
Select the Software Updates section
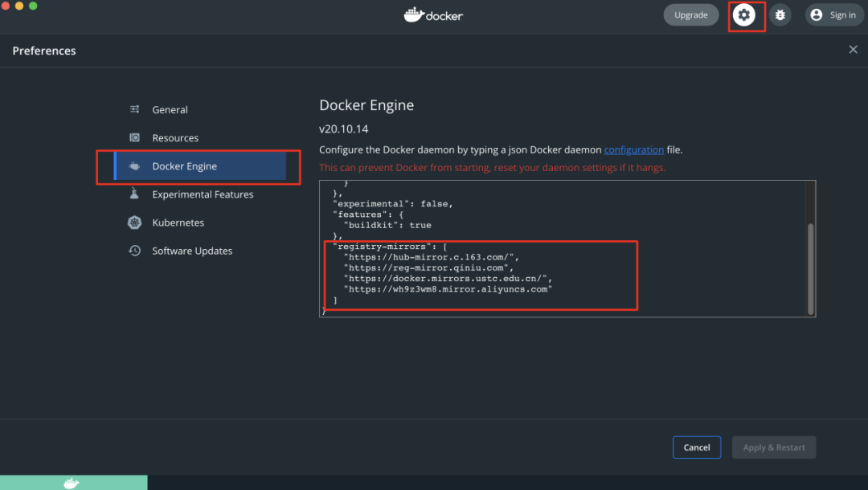pyautogui.click(x=192, y=251)
